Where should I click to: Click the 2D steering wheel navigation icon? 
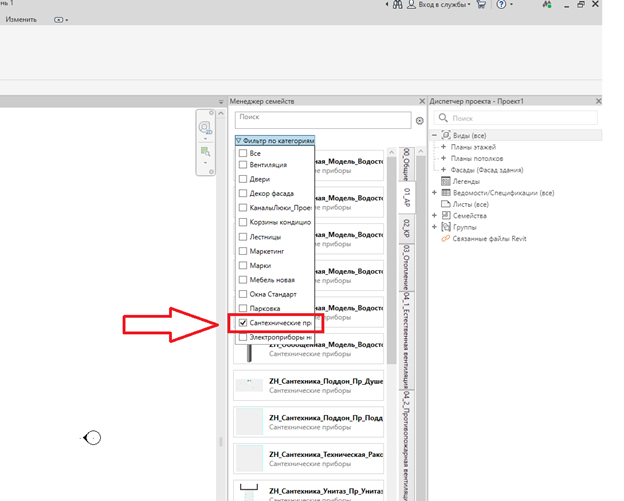205,127
